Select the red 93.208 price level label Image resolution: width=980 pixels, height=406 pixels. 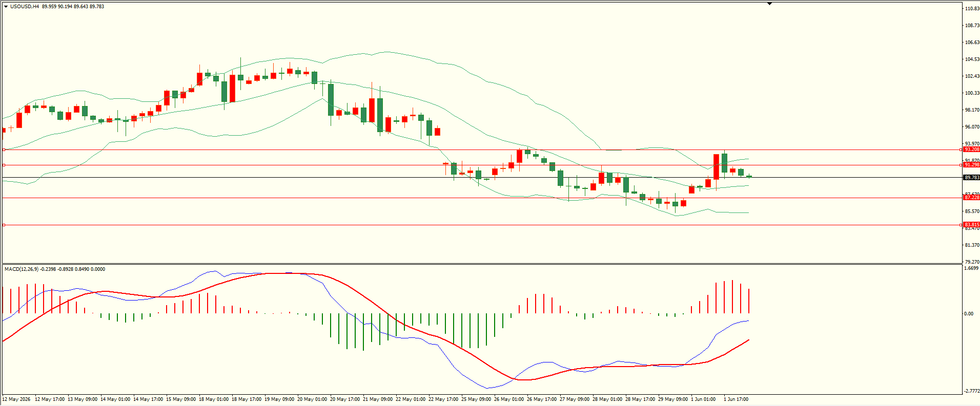tap(971, 149)
